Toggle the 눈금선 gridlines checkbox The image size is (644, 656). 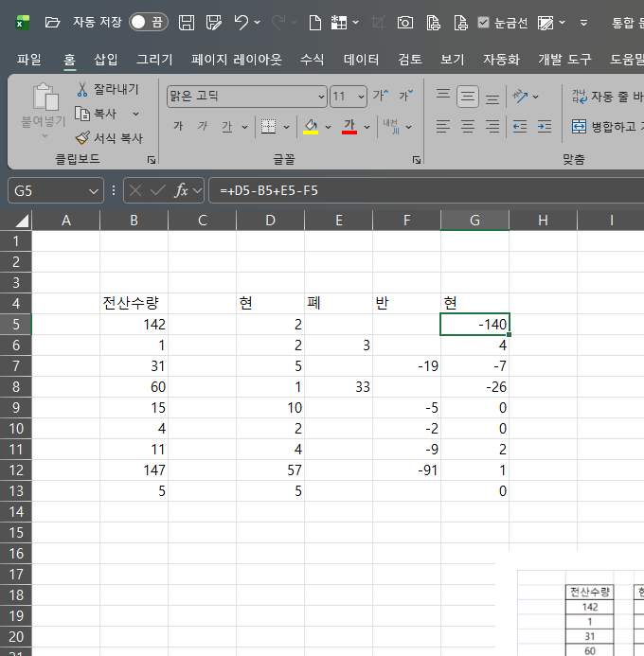(484, 22)
